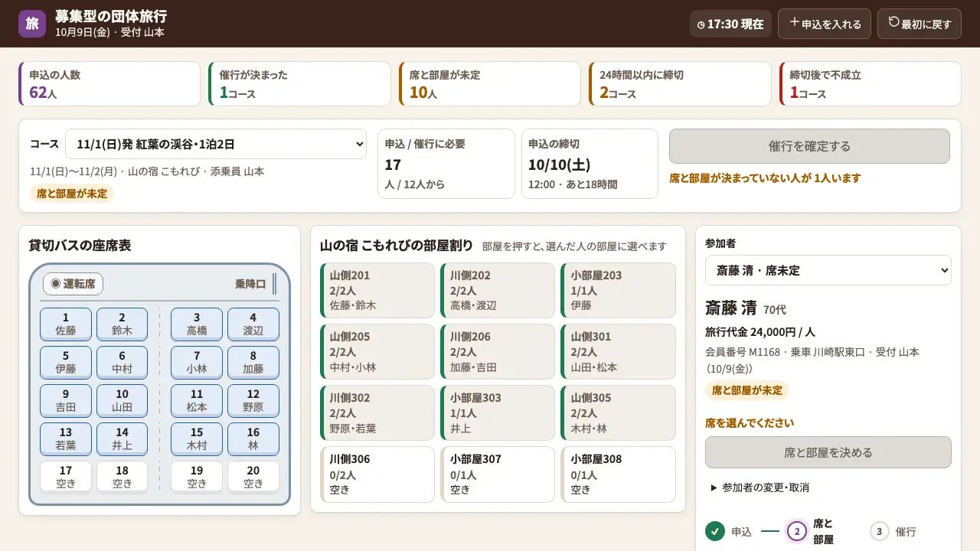Click bus seat 10 山田
Viewport: 980px width, 551px height.
pos(122,400)
